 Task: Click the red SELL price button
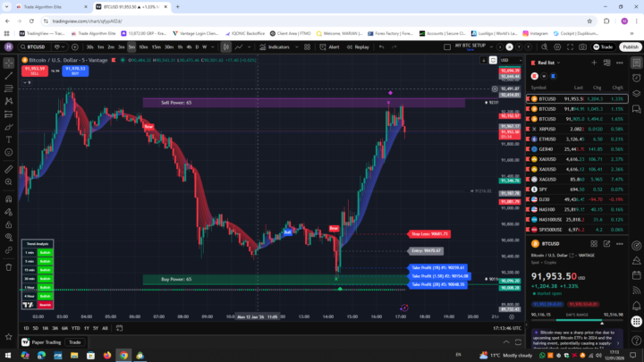35,71
